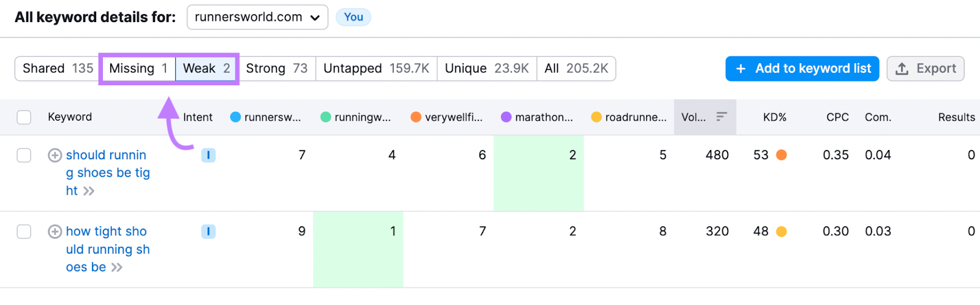Click the CPC value 0.35

click(836, 155)
